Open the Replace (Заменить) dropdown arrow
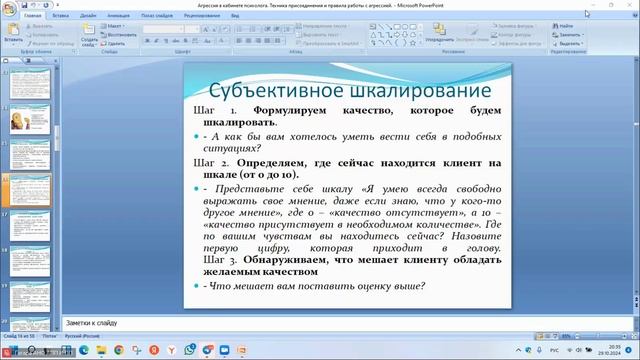 click(583, 35)
